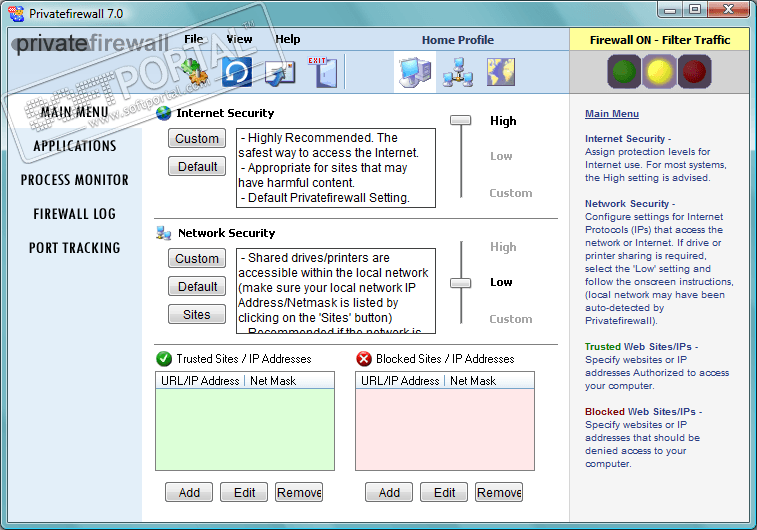Click Blocked Sites URL/IP Address column header
Image resolution: width=757 pixels, height=530 pixels.
pyautogui.click(x=400, y=381)
